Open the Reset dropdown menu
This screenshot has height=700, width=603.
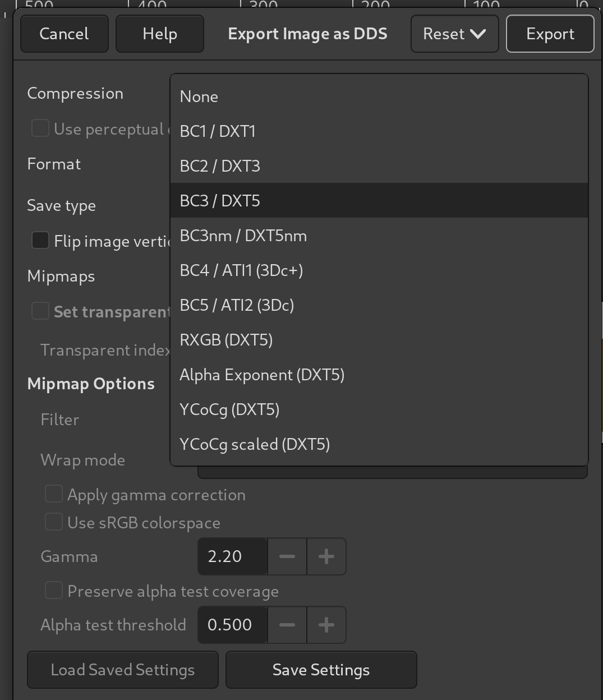pos(454,34)
